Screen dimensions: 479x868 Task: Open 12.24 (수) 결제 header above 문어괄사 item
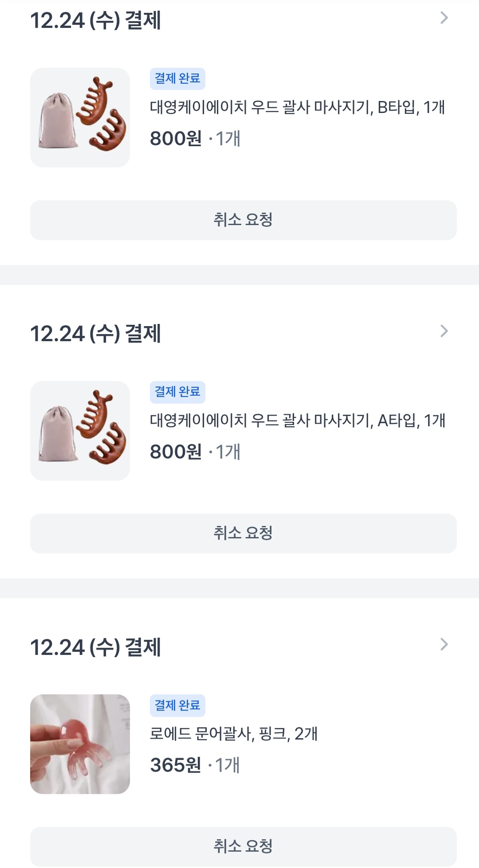[x=95, y=647]
